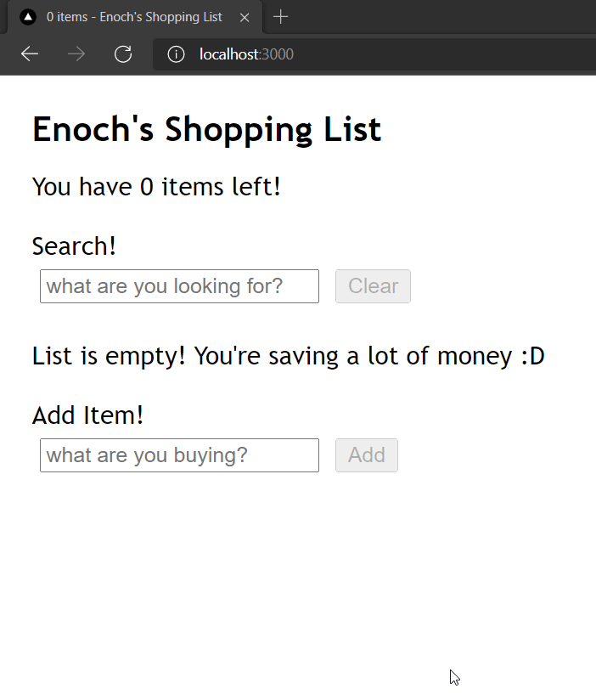Click the forward navigation arrow
Image resolution: width=596 pixels, height=700 pixels.
pyautogui.click(x=76, y=54)
